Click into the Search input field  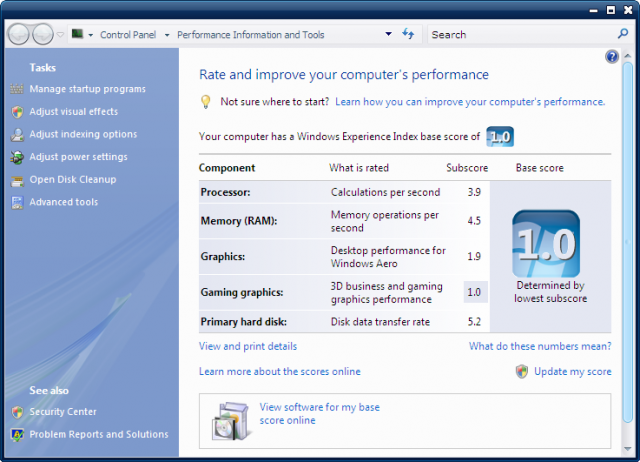(522, 35)
